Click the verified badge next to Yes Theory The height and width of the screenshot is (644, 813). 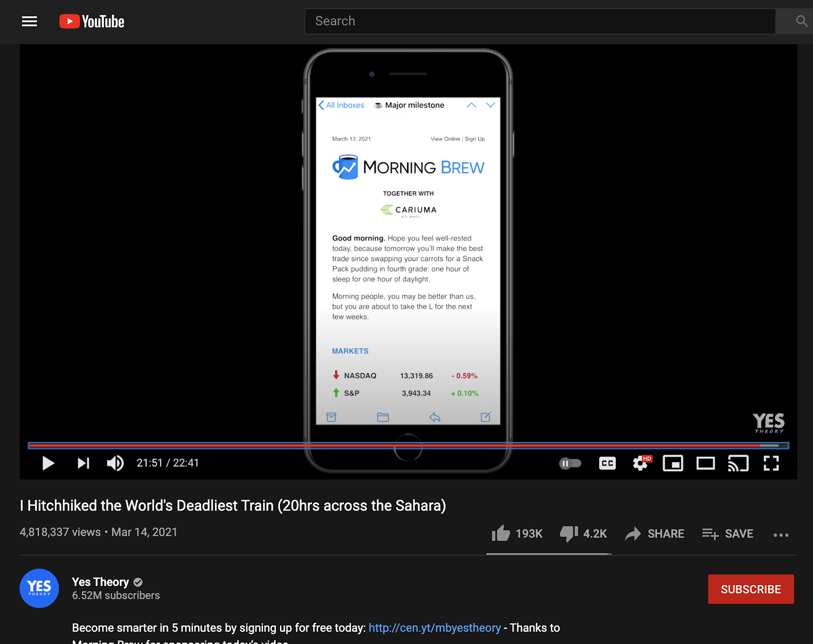pos(138,583)
